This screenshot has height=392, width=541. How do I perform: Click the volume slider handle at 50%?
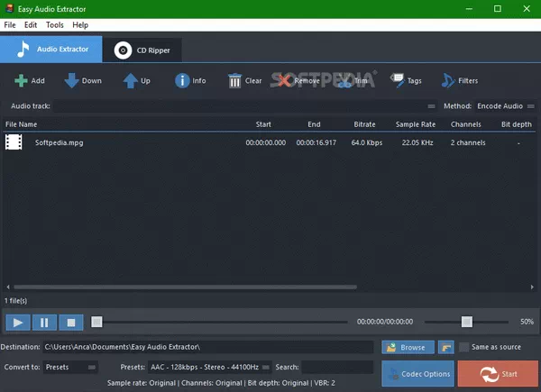pyautogui.click(x=467, y=322)
